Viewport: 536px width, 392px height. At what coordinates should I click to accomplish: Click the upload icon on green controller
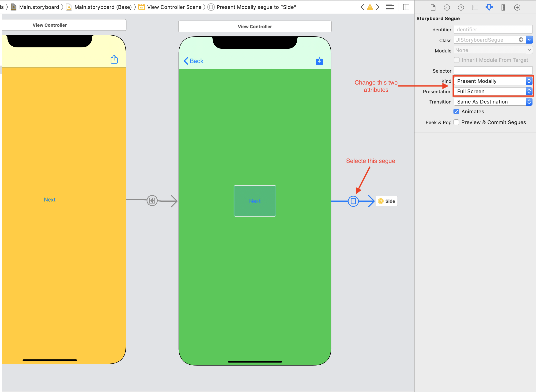tap(319, 61)
